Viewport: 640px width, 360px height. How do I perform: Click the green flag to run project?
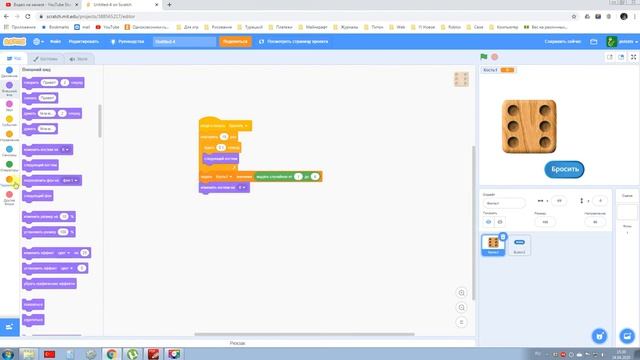pos(484,57)
